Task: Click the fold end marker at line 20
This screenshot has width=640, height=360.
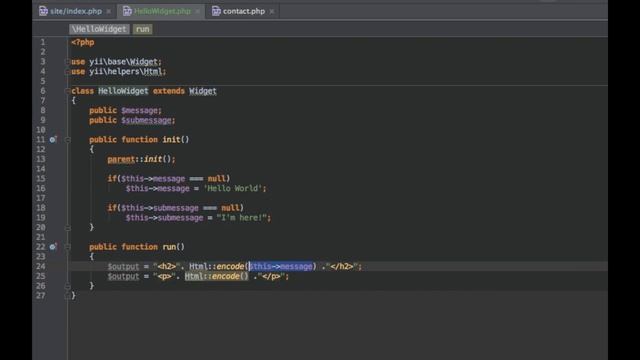Action: tap(67, 227)
